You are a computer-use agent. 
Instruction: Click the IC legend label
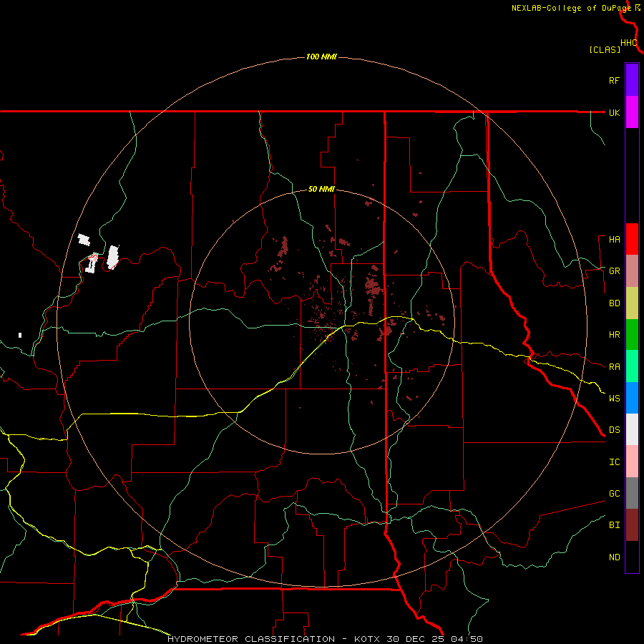pyautogui.click(x=614, y=462)
